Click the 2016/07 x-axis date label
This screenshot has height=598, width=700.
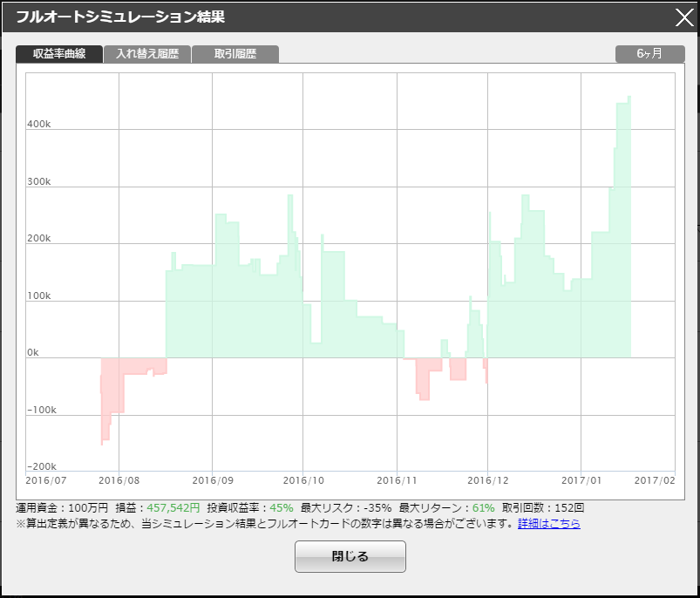point(46,480)
